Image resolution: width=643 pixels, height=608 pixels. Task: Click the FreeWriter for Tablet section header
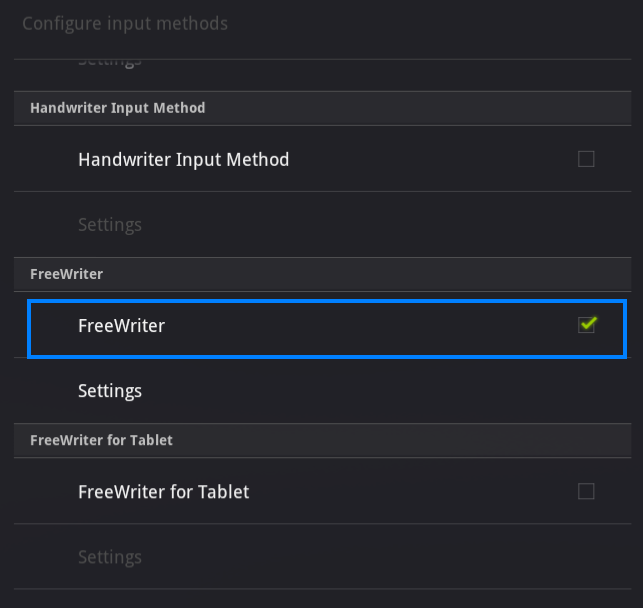pyautogui.click(x=101, y=440)
